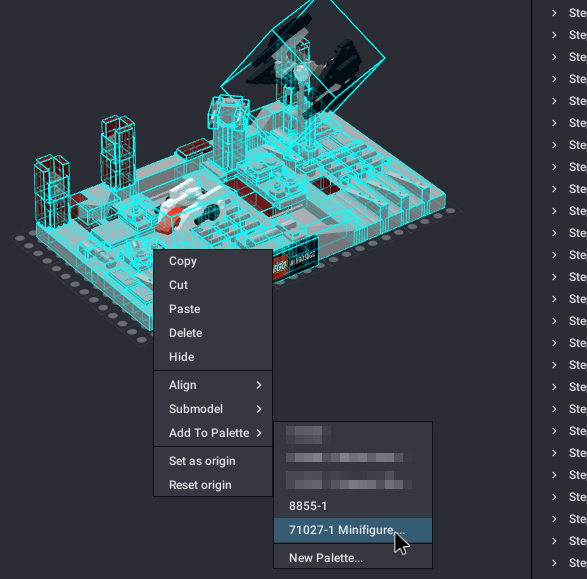Screen dimensions: 587x579
Task: Create a New Palette from the submenu
Action: (353, 558)
